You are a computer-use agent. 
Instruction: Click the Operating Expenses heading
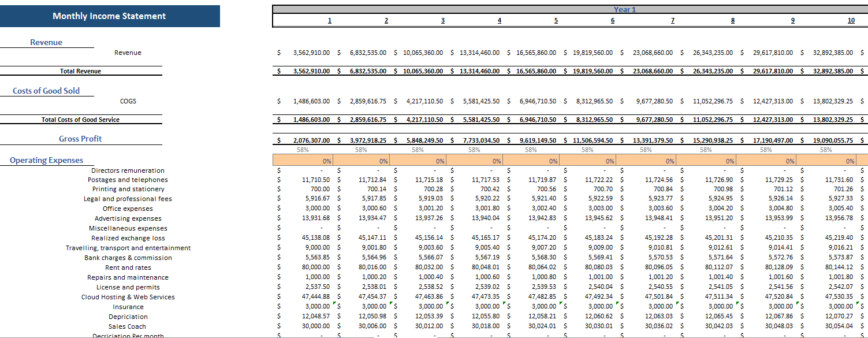(46, 160)
